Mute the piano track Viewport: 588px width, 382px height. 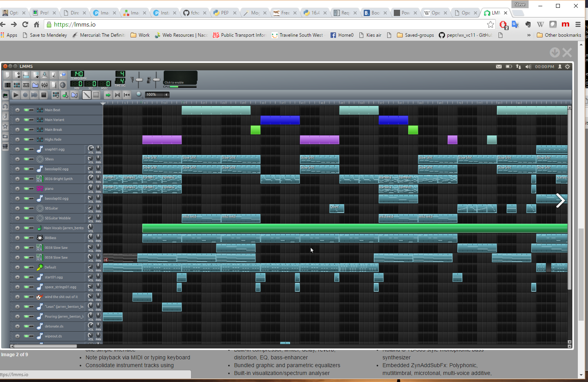pos(26,189)
